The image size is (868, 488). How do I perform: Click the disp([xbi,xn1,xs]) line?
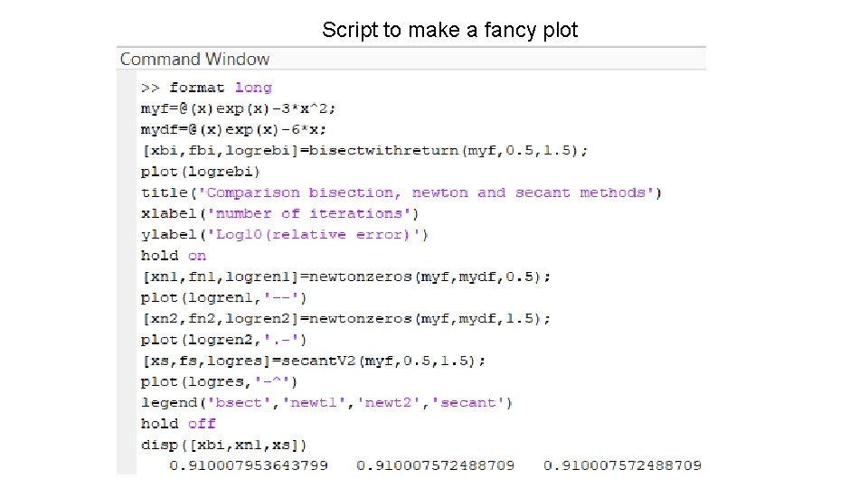click(x=223, y=446)
